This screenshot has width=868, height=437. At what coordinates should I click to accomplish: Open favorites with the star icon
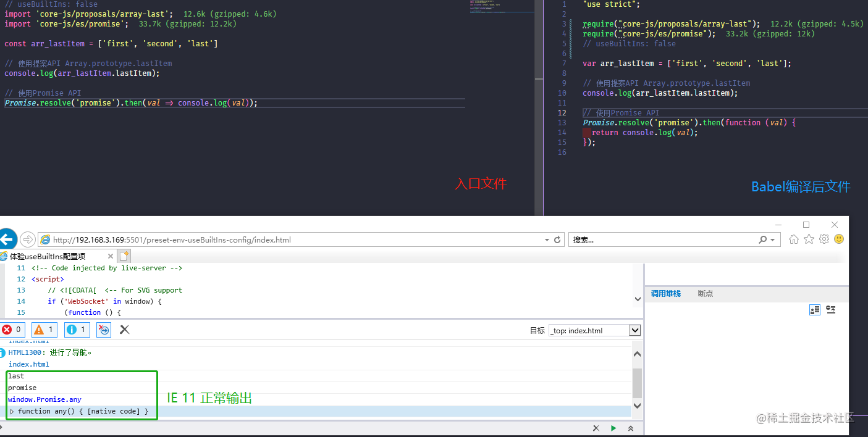click(x=809, y=239)
